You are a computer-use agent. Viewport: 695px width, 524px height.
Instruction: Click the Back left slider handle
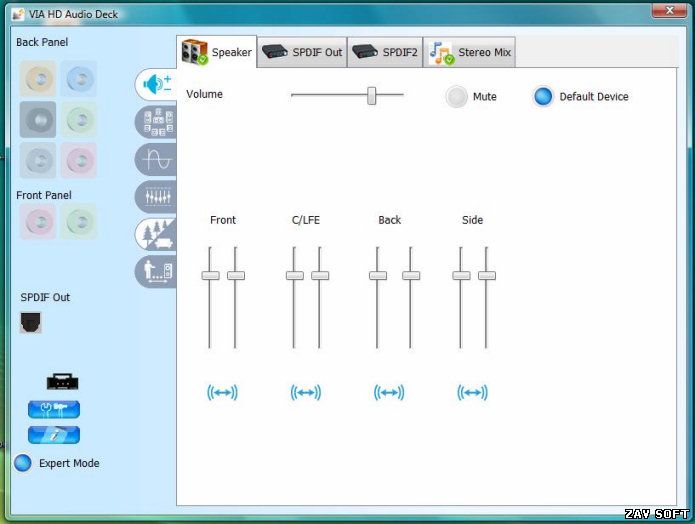pos(378,275)
